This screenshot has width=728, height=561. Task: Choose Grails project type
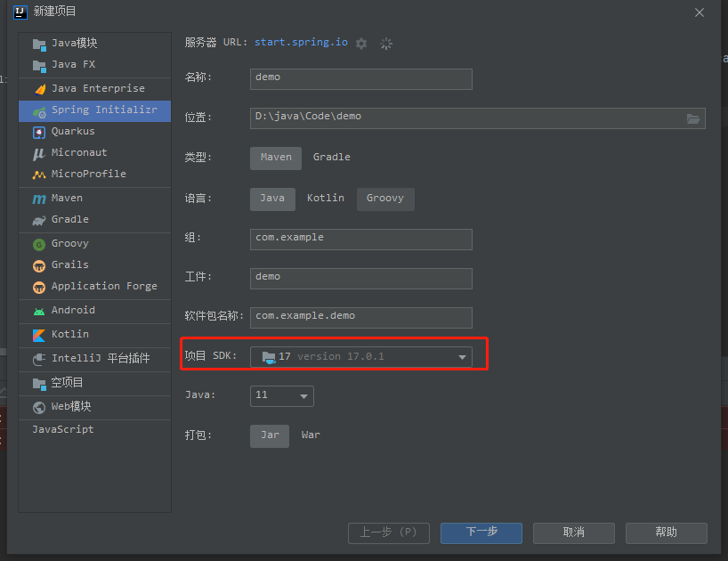pyautogui.click(x=94, y=265)
